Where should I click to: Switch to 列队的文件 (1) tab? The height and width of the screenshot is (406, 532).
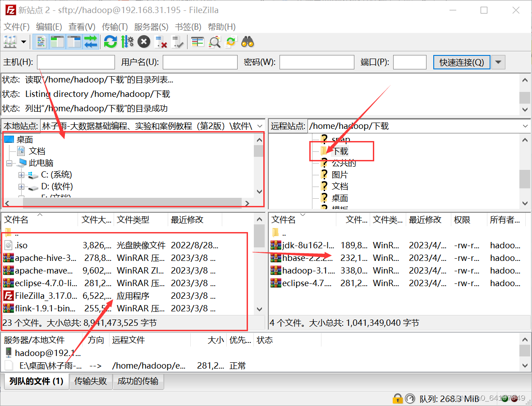tap(37, 381)
